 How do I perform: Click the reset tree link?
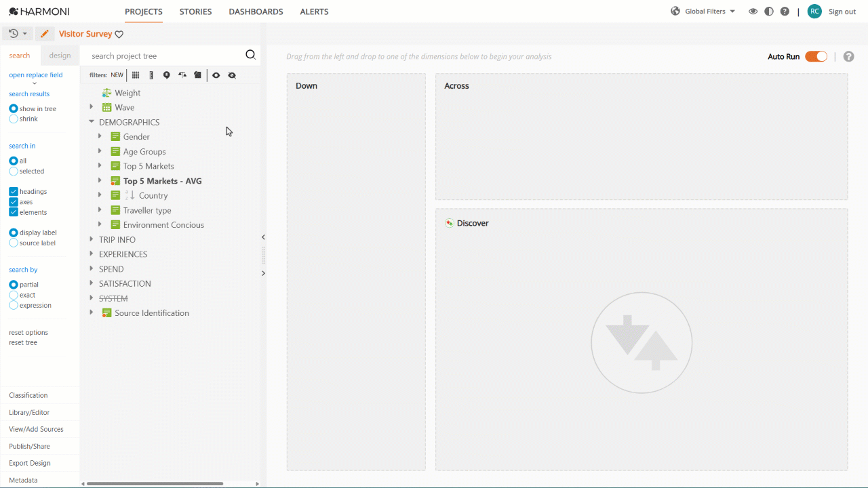tap(23, 343)
